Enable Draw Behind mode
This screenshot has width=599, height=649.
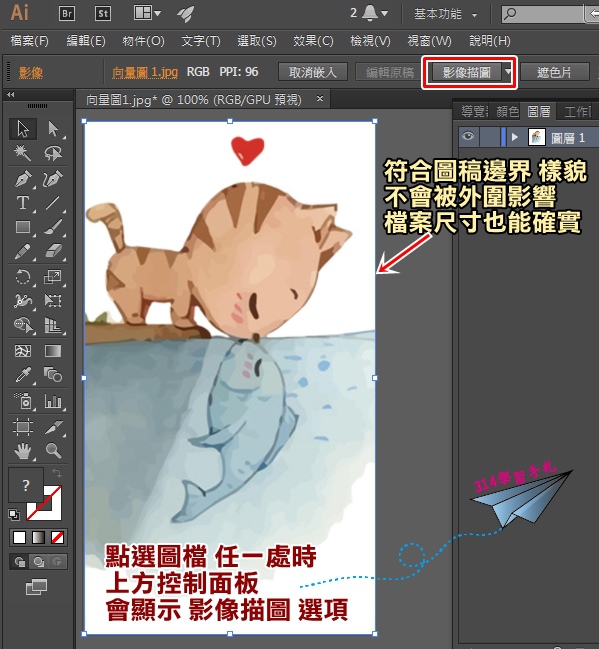[38, 562]
